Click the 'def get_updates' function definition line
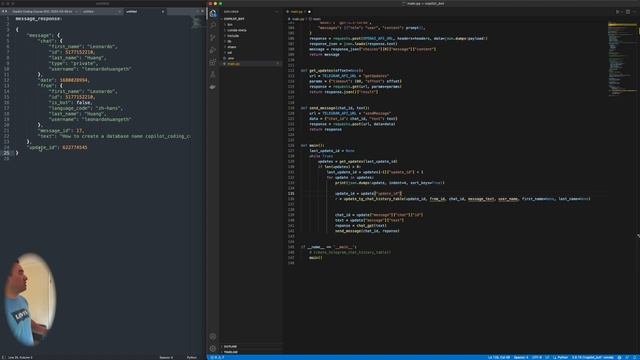The image size is (640, 360). tap(332, 71)
